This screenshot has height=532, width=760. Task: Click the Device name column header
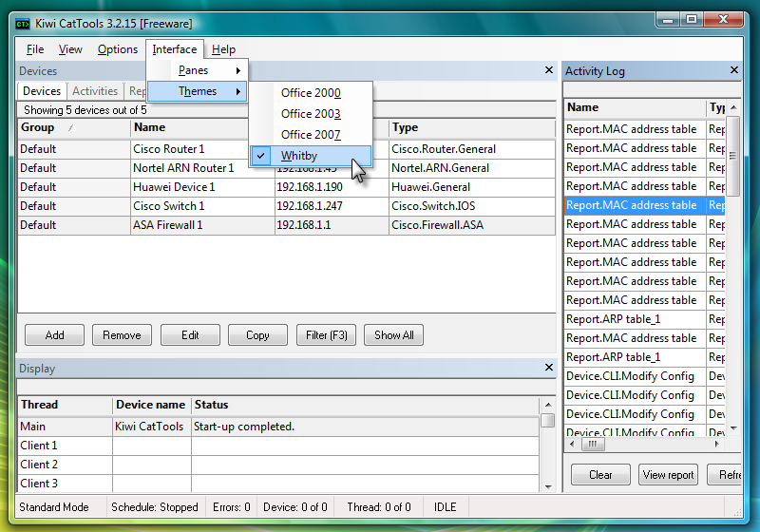pos(151,405)
